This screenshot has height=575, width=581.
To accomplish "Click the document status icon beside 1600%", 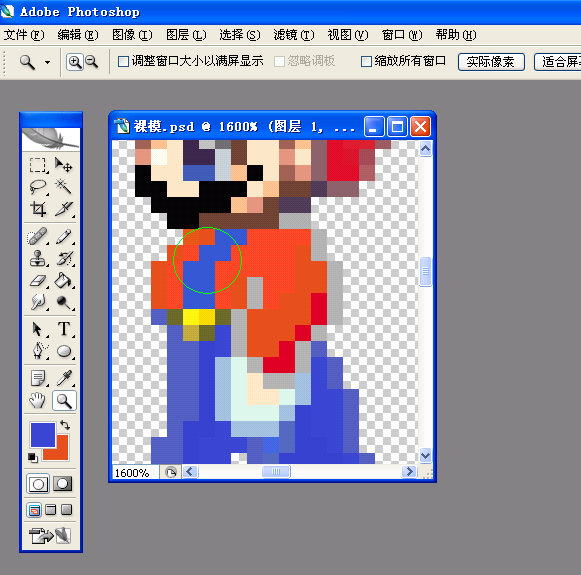I will pos(170,473).
